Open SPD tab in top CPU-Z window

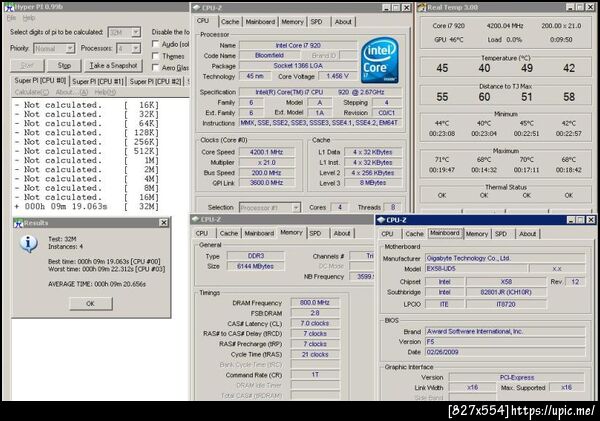tap(316, 22)
